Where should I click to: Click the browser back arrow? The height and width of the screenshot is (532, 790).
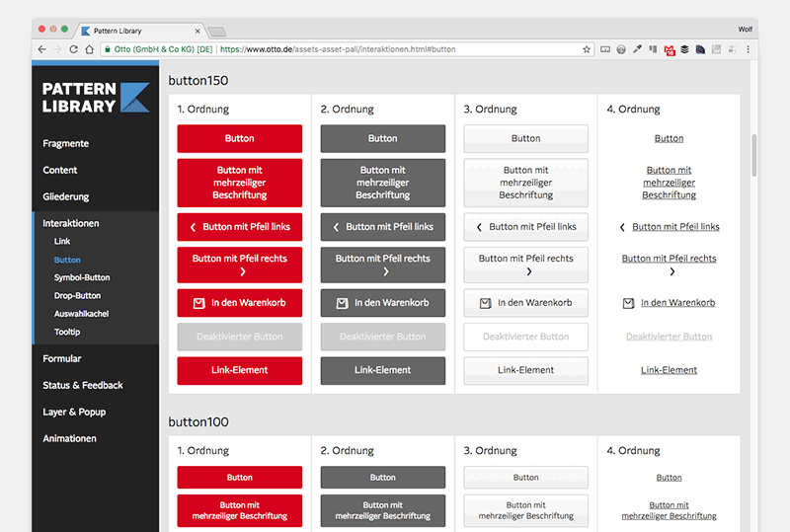[41, 48]
